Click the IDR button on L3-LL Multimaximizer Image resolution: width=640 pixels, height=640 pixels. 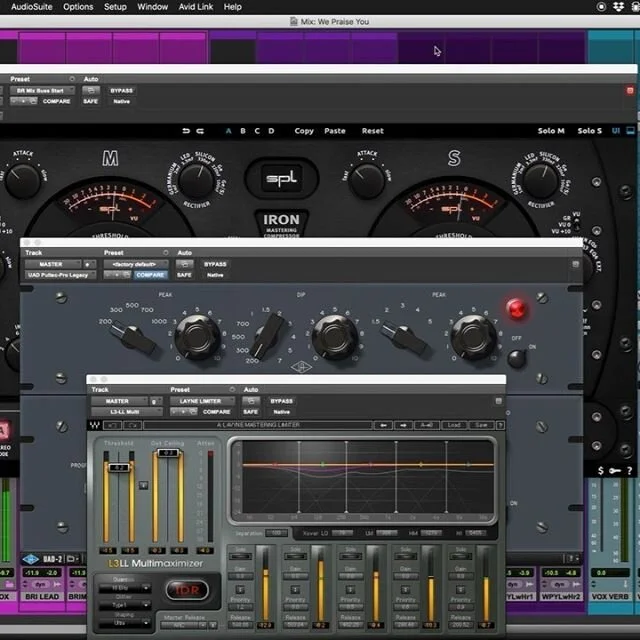pyautogui.click(x=187, y=590)
